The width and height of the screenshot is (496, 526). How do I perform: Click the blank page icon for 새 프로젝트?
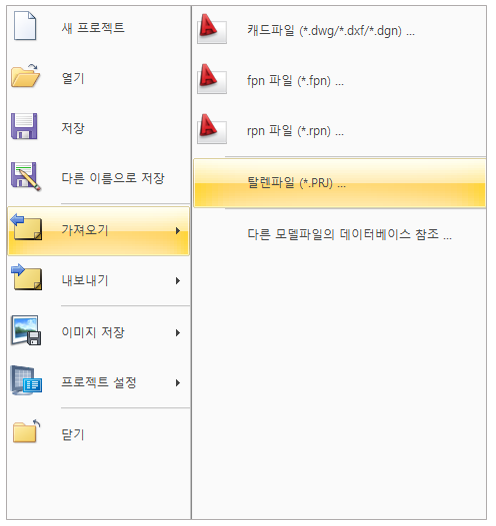[x=25, y=26]
